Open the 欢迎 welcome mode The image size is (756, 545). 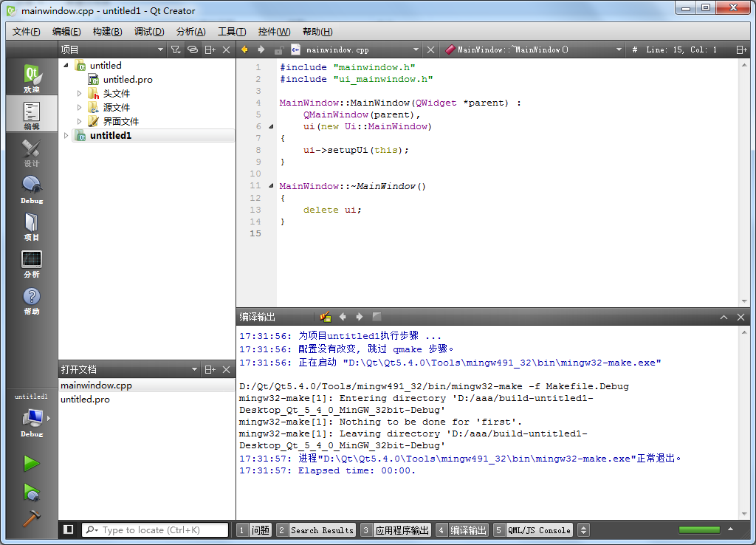point(30,76)
